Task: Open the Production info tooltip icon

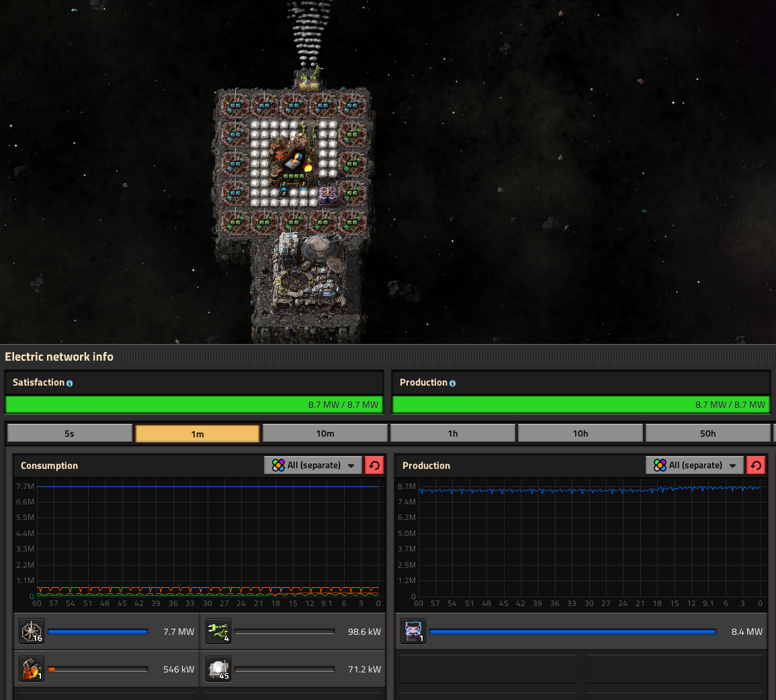Action: [452, 384]
